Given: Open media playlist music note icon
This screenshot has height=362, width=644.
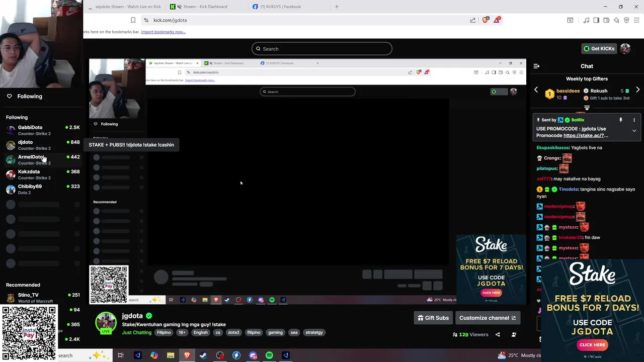Looking at the screenshot, I should pos(586,20).
